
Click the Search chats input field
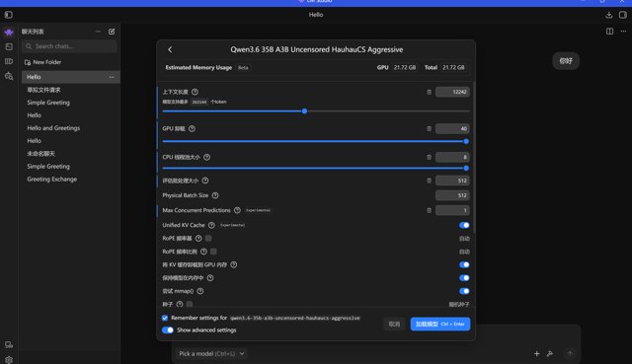(69, 46)
